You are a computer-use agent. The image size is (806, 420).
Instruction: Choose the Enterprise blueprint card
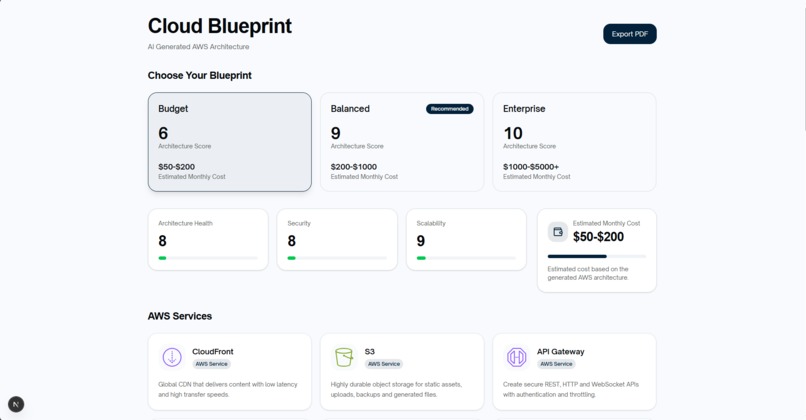click(574, 142)
